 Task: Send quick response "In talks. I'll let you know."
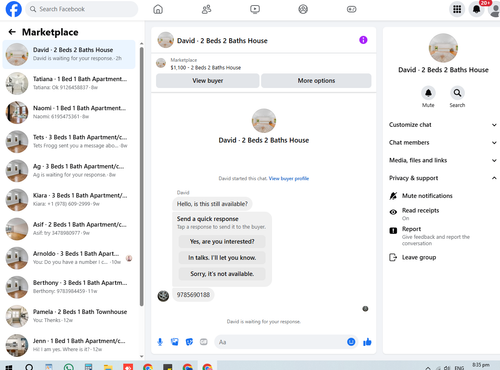click(x=222, y=258)
